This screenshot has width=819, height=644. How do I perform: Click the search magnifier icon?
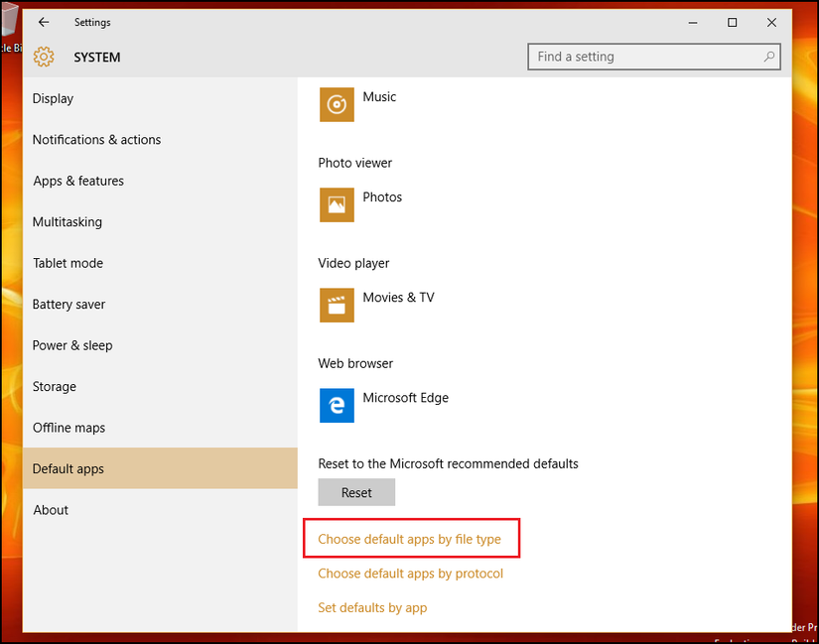[768, 58]
